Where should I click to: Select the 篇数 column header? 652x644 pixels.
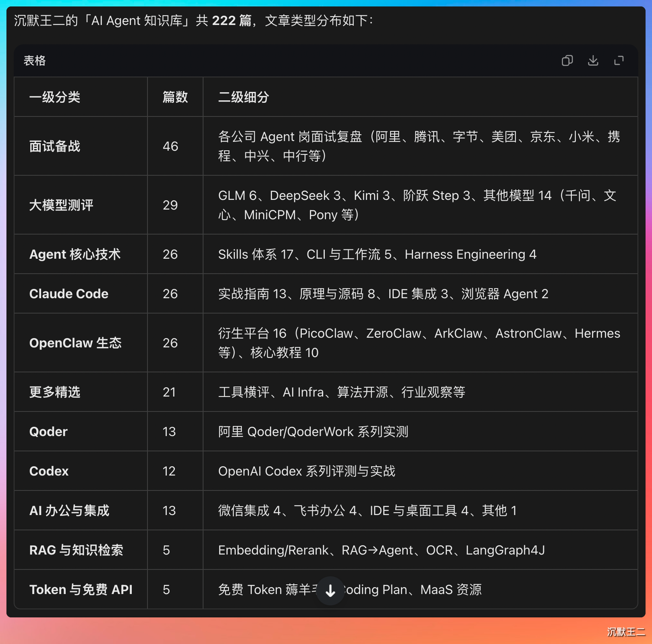click(175, 97)
